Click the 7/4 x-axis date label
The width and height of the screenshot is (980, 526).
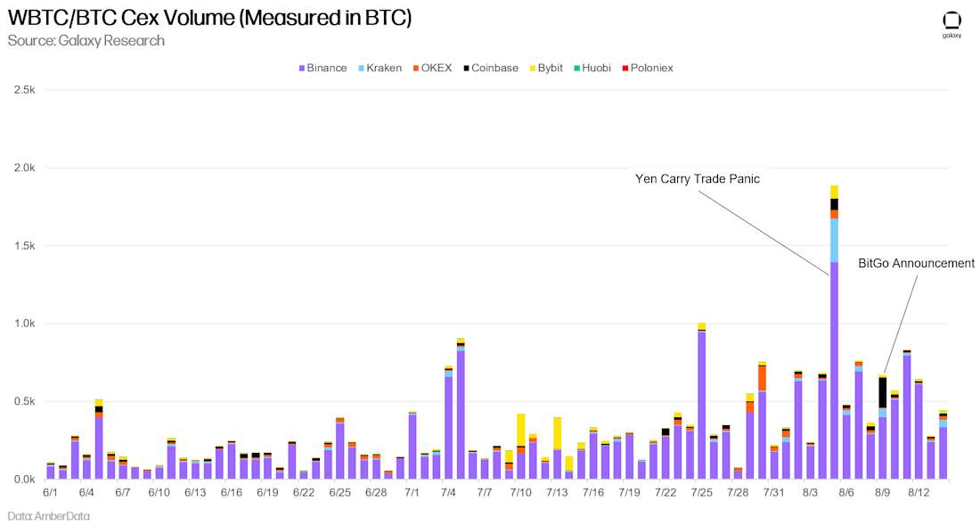click(448, 492)
